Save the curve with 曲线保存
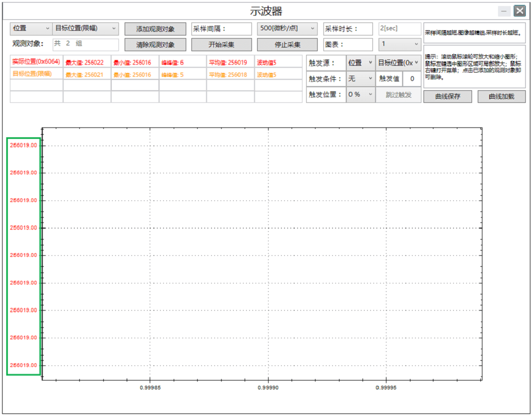This screenshot has height=415, width=532. coord(448,97)
